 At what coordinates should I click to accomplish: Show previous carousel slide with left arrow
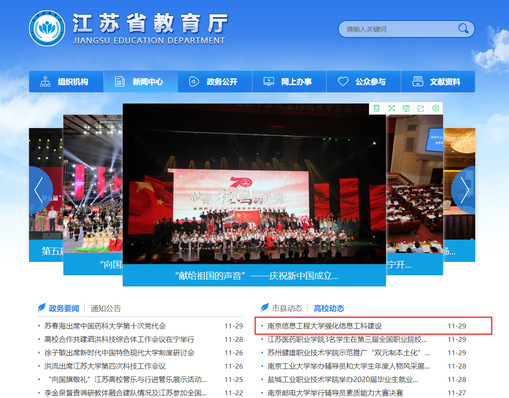[39, 190]
